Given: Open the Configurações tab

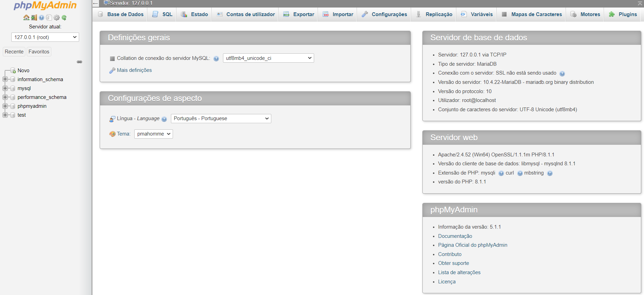Looking at the screenshot, I should [384, 14].
